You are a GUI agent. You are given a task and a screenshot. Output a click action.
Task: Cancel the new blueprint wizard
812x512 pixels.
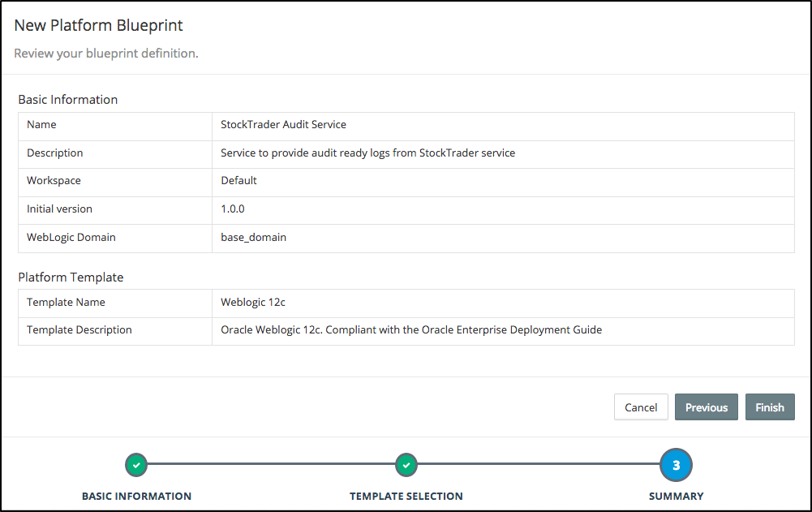pyautogui.click(x=641, y=407)
